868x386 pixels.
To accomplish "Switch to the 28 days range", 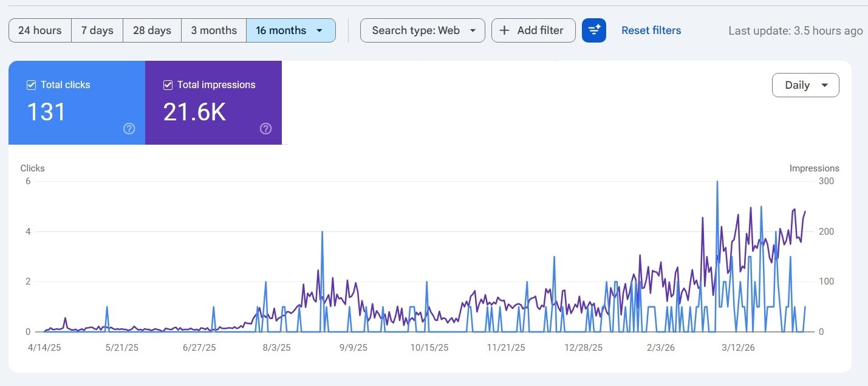I will pos(151,30).
